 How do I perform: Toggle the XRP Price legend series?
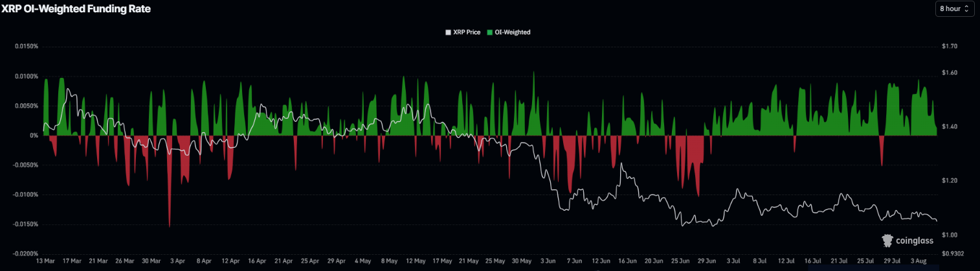(463, 32)
